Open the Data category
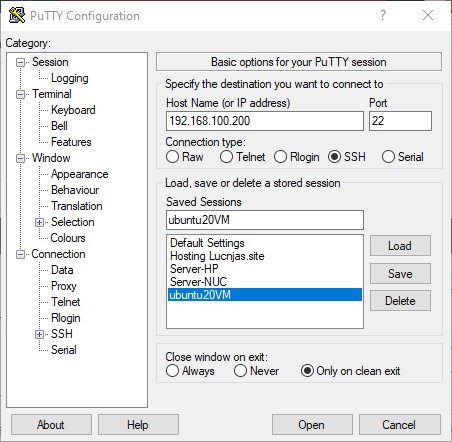Screen dimensions: 452x442 pyautogui.click(x=62, y=270)
